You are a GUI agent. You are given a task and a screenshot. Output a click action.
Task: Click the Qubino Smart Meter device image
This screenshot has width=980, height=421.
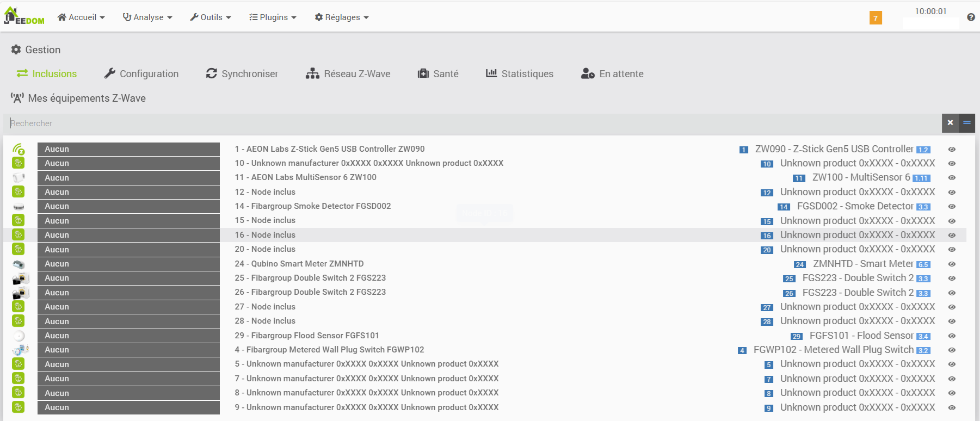coord(19,264)
